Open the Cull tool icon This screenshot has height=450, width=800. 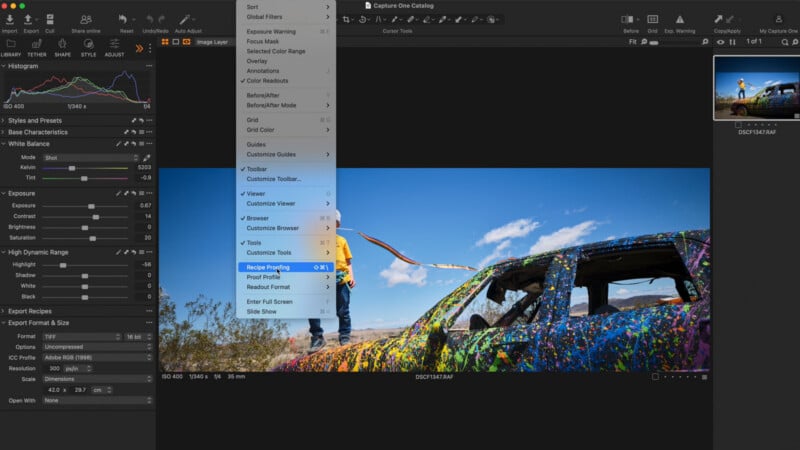coord(50,19)
